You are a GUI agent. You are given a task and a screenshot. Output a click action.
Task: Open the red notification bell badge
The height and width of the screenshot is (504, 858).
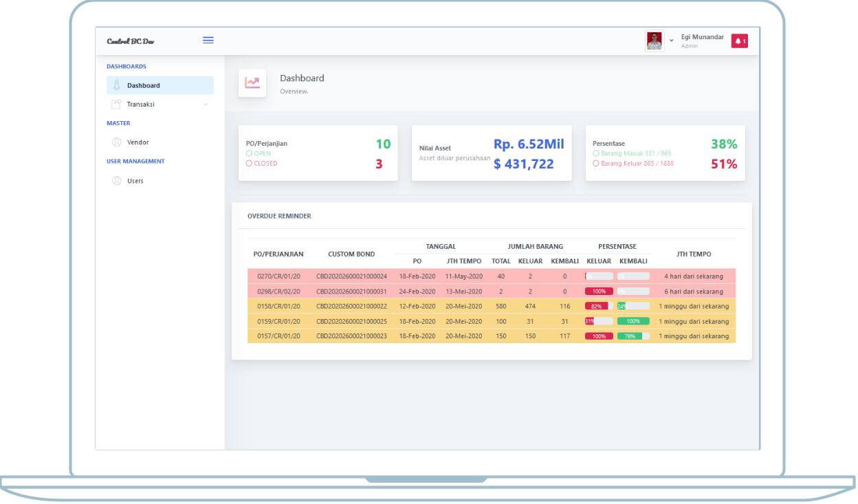[739, 41]
